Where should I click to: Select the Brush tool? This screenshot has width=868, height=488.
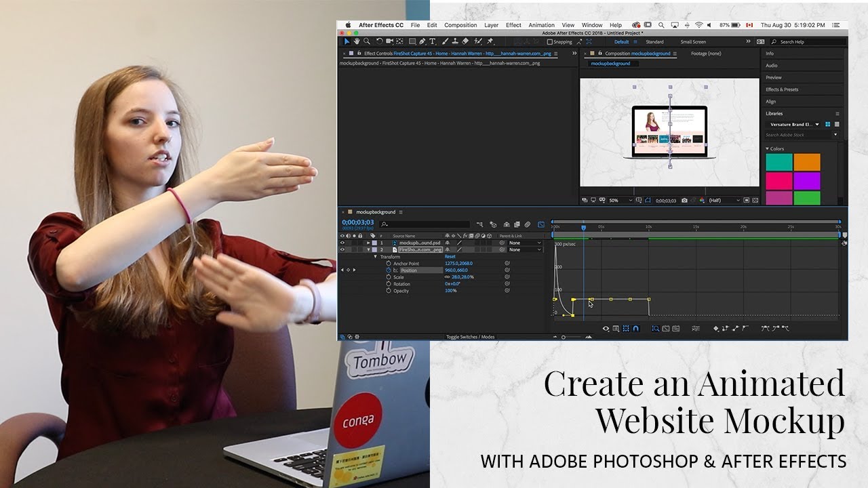tap(446, 41)
